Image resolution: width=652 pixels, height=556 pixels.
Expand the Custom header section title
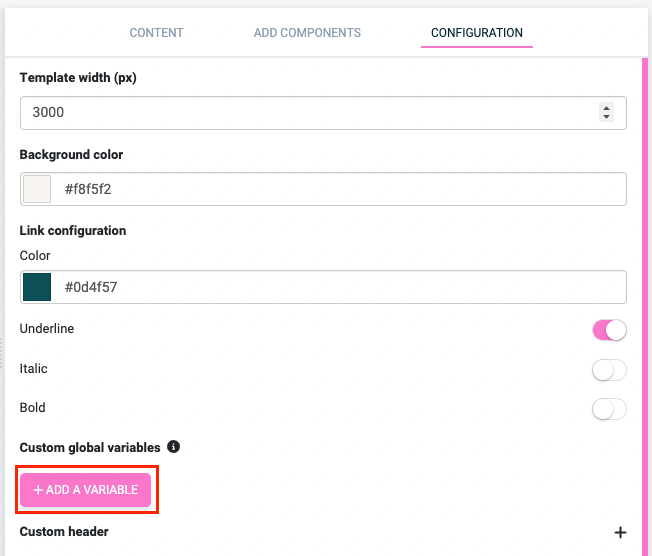[x=64, y=532]
